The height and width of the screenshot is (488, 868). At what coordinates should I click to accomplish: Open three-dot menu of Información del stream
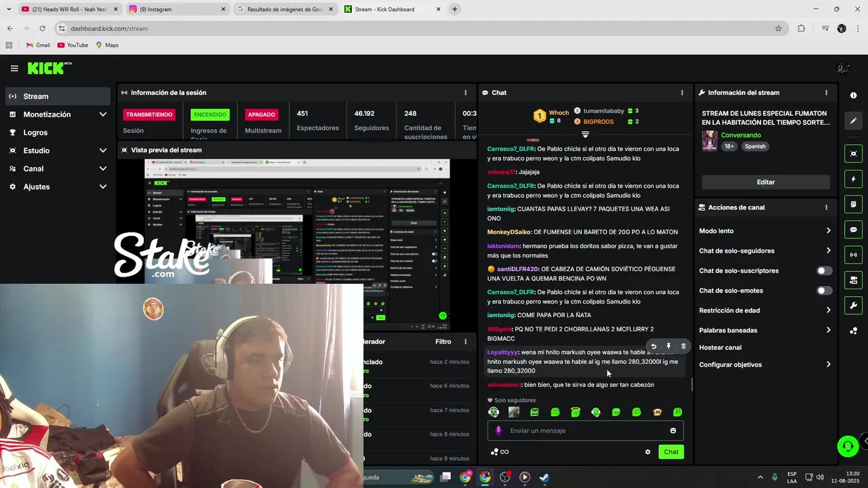[826, 93]
